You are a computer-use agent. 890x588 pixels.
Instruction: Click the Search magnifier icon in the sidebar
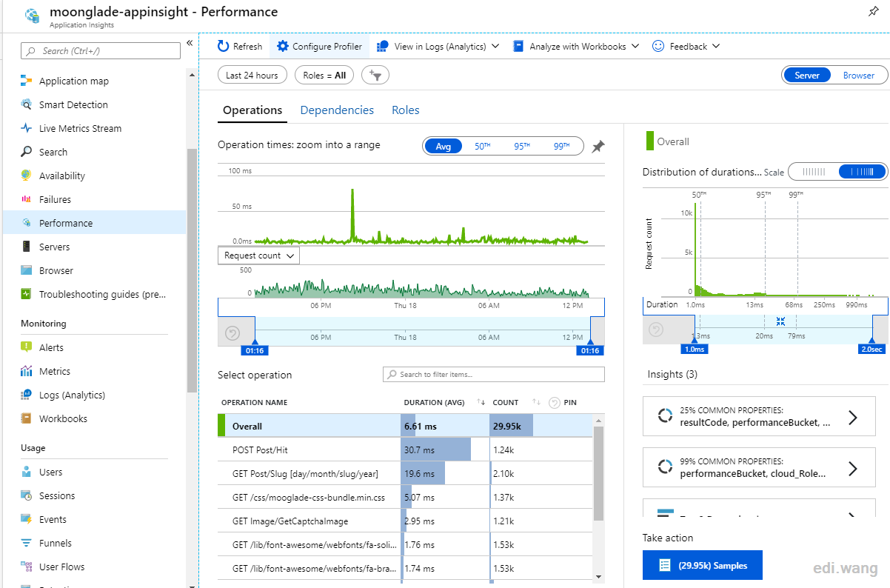(27, 152)
